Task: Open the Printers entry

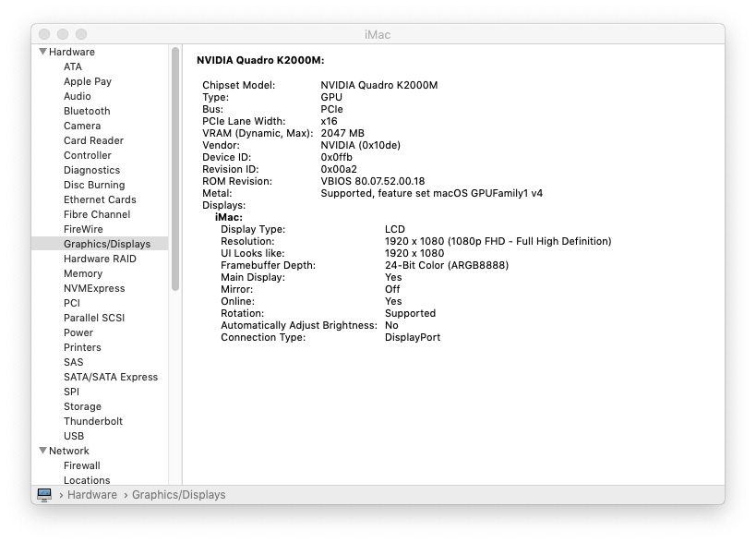Action: [x=82, y=348]
